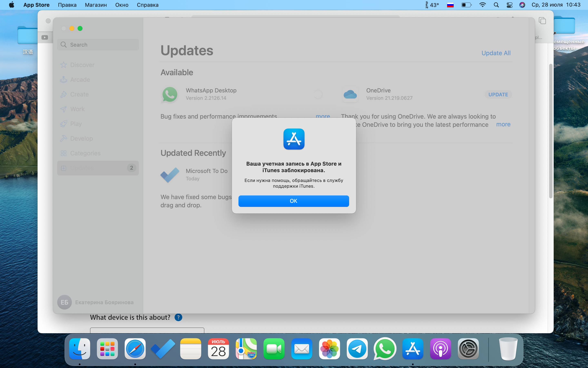Click the Microsoft To Do title text
This screenshot has width=588, height=368.
[207, 171]
